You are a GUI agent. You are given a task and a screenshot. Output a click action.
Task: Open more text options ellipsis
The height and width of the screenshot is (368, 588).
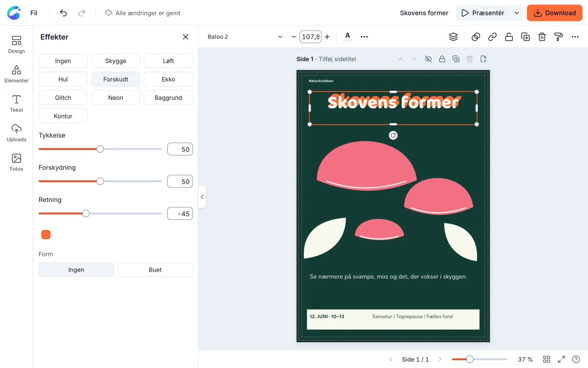364,37
